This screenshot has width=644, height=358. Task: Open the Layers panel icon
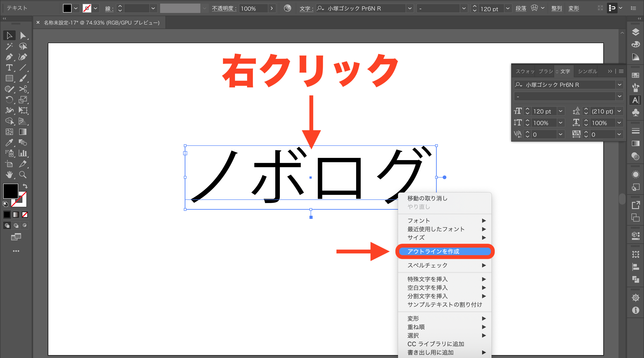(636, 32)
